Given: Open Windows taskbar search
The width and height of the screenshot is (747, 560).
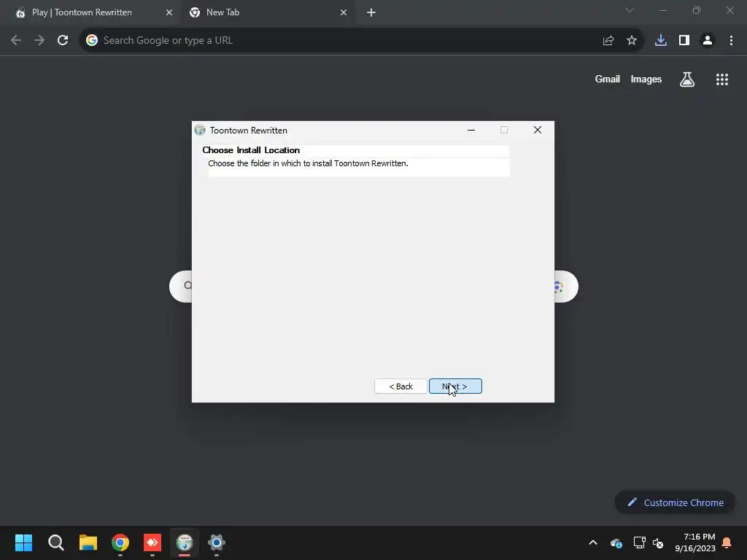Looking at the screenshot, I should (55, 542).
